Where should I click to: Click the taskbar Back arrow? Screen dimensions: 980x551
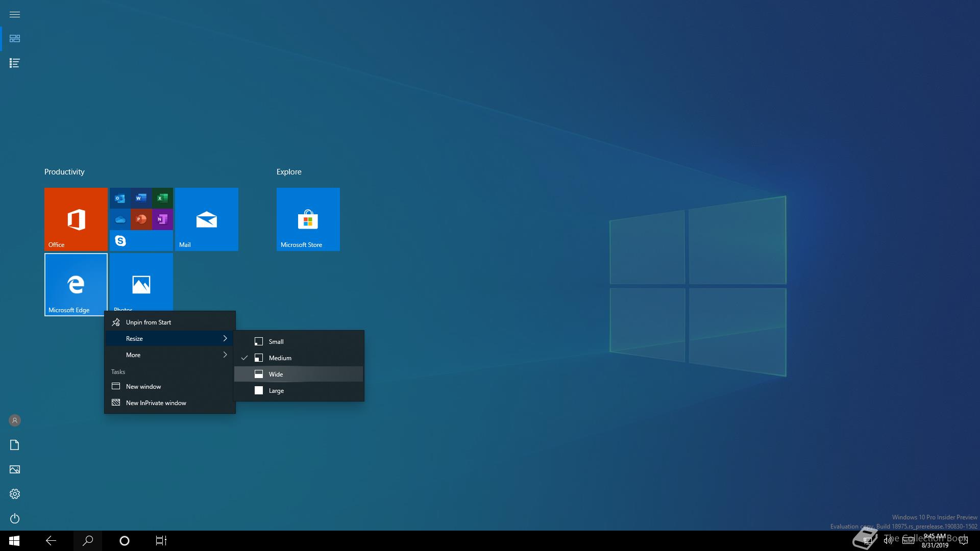51,541
